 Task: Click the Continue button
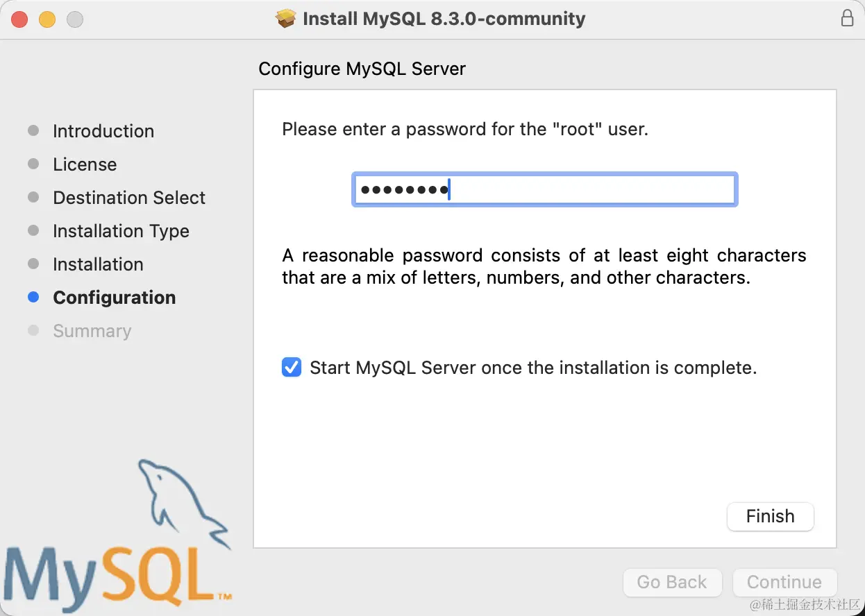click(784, 583)
